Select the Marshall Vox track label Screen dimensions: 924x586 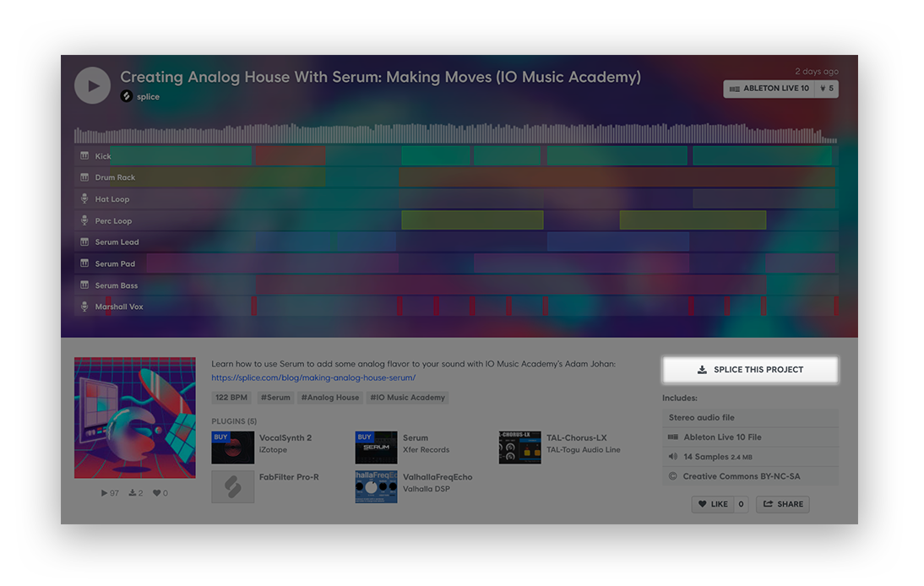pyautogui.click(x=119, y=307)
